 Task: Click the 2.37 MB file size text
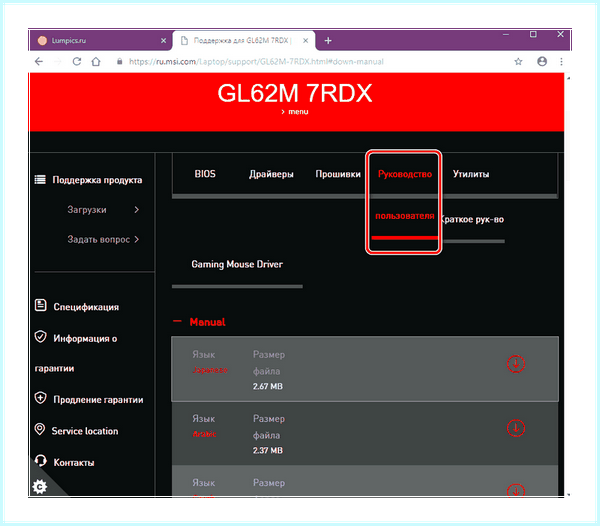(x=267, y=450)
